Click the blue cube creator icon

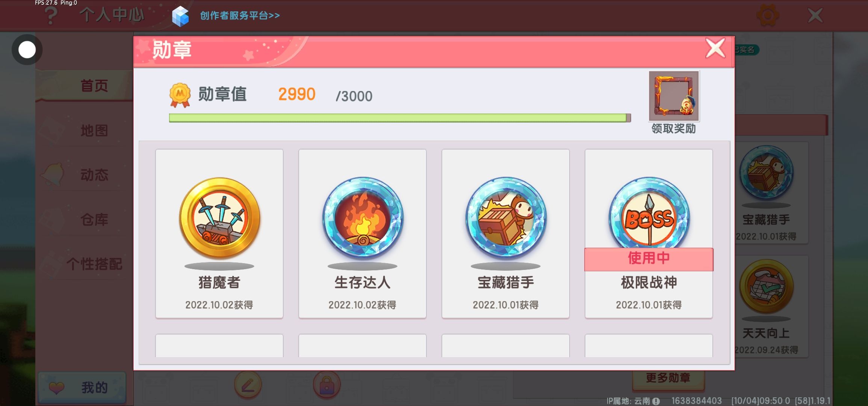pyautogui.click(x=180, y=16)
